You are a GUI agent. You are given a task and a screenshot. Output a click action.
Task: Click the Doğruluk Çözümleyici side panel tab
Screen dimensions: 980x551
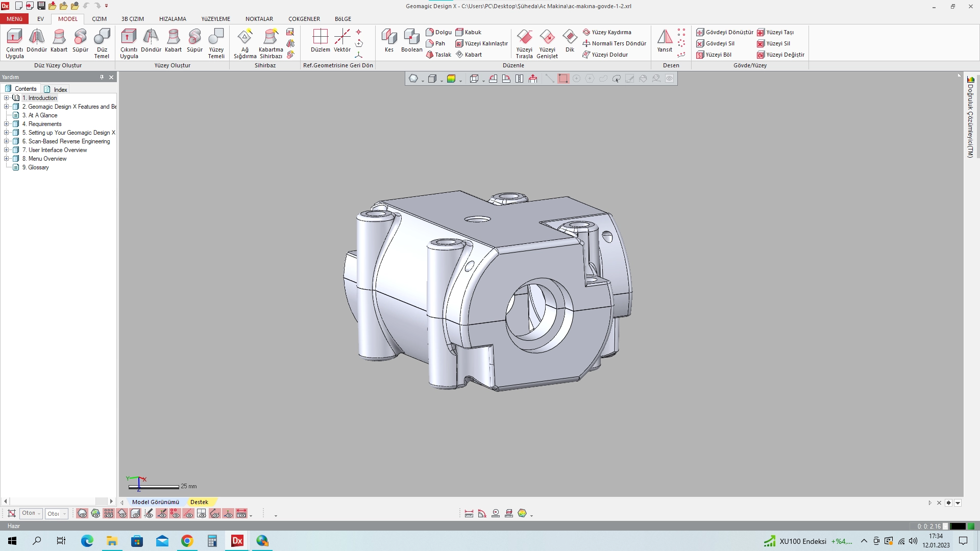[x=970, y=117]
